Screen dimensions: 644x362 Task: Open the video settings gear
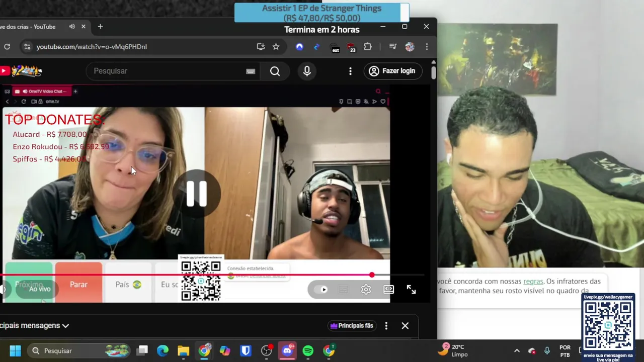[366, 290]
